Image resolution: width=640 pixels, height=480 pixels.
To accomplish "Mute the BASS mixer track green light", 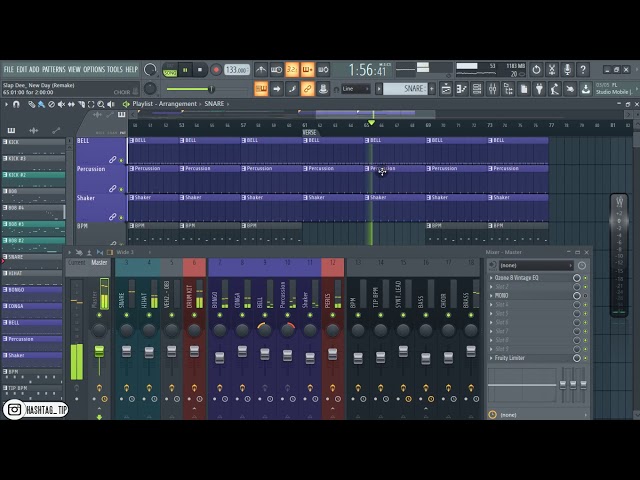I will tap(426, 315).
